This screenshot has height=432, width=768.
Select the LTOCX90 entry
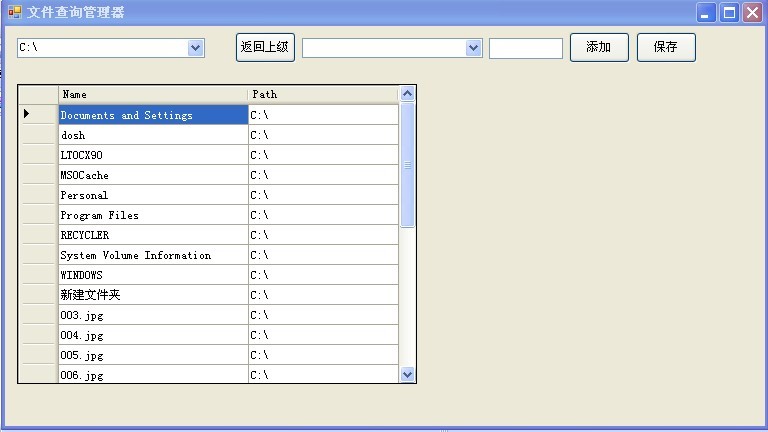(153, 155)
